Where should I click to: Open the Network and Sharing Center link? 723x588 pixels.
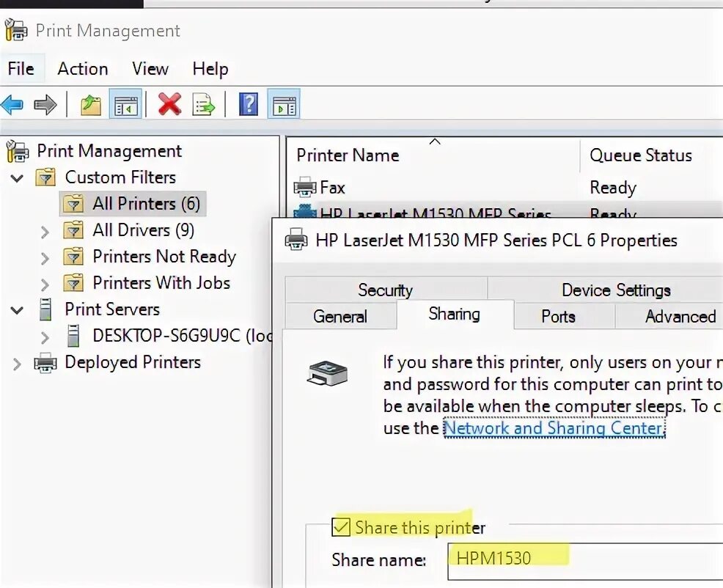pos(554,428)
